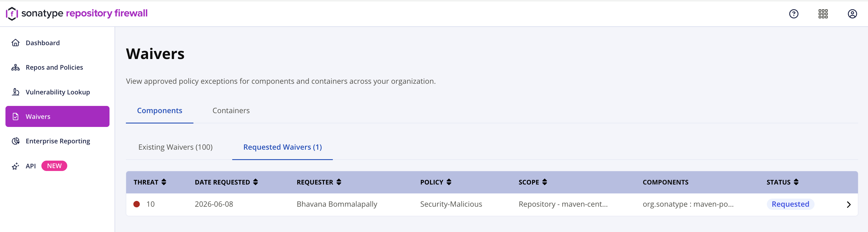
Task: Click the API sparkle stars icon
Action: pos(16,166)
